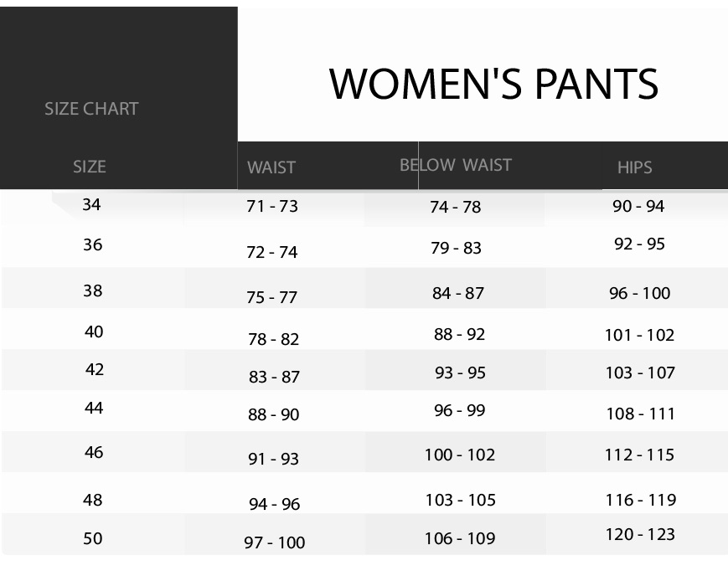Image resolution: width=728 pixels, height=586 pixels.
Task: Click waist value 71 - 73
Action: (272, 206)
